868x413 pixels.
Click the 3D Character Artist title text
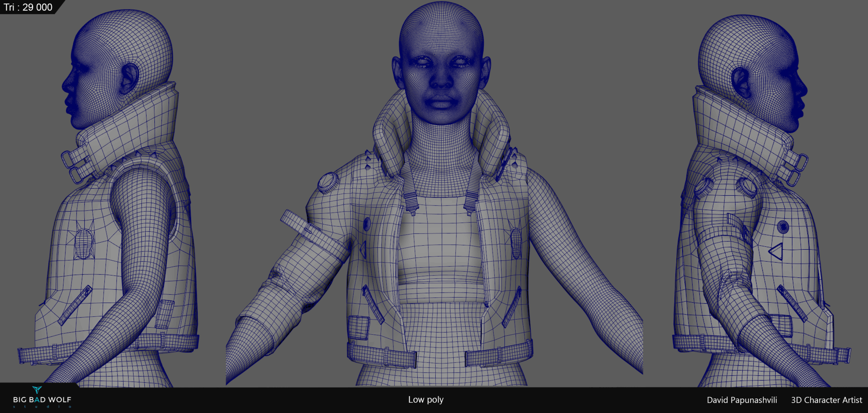click(x=826, y=400)
